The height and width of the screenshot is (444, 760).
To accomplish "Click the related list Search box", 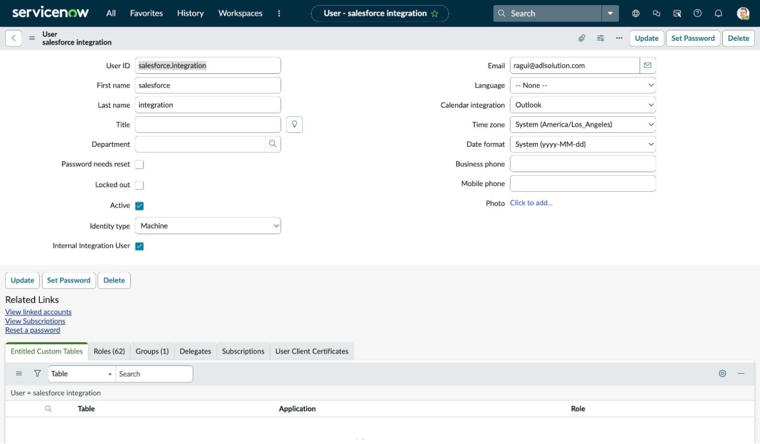I will click(x=154, y=374).
